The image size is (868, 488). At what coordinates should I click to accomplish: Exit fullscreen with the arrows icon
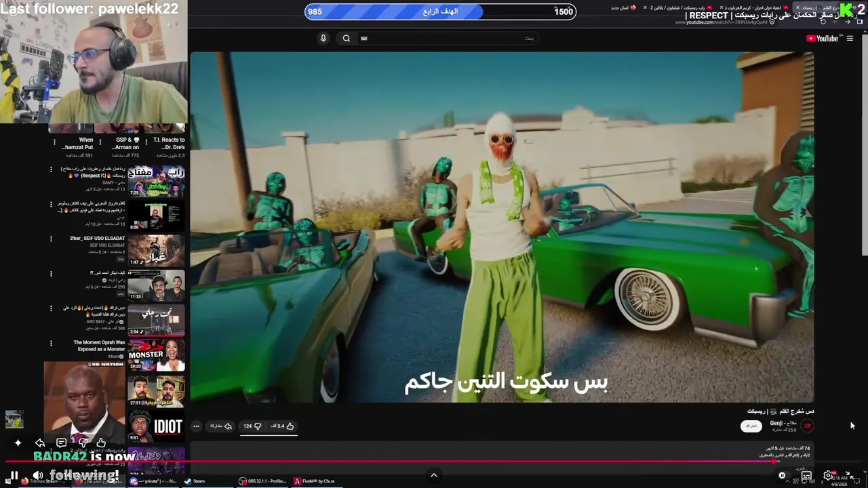tap(850, 476)
